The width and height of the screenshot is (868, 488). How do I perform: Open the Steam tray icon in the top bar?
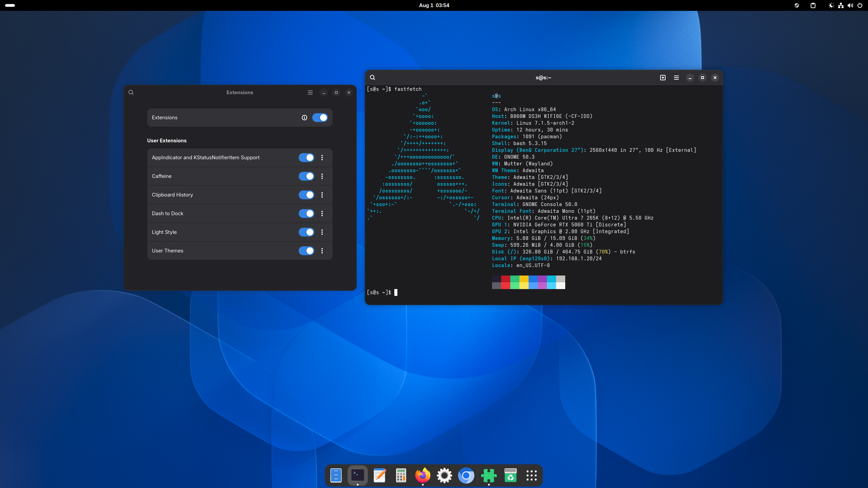point(797,5)
